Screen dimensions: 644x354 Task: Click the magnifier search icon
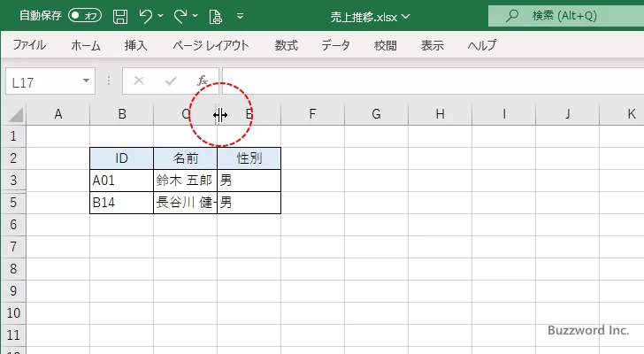pyautogui.click(x=511, y=16)
